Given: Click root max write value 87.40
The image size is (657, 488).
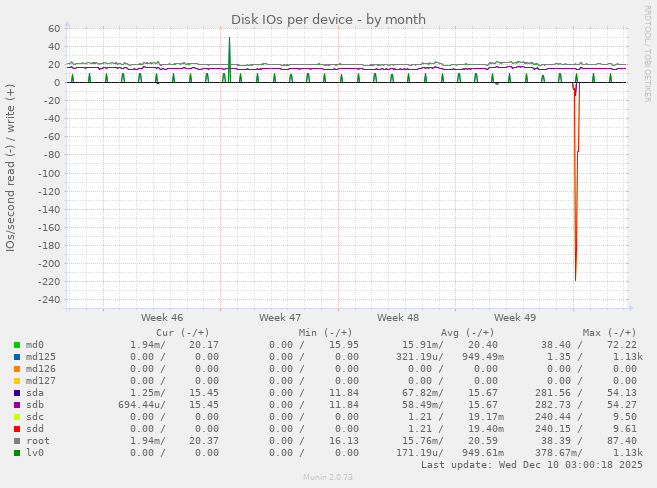Looking at the screenshot, I should 622,441.
